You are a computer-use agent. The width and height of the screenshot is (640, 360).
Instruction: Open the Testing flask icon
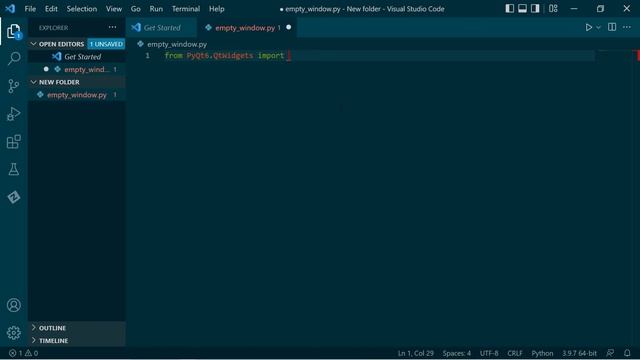(x=13, y=169)
